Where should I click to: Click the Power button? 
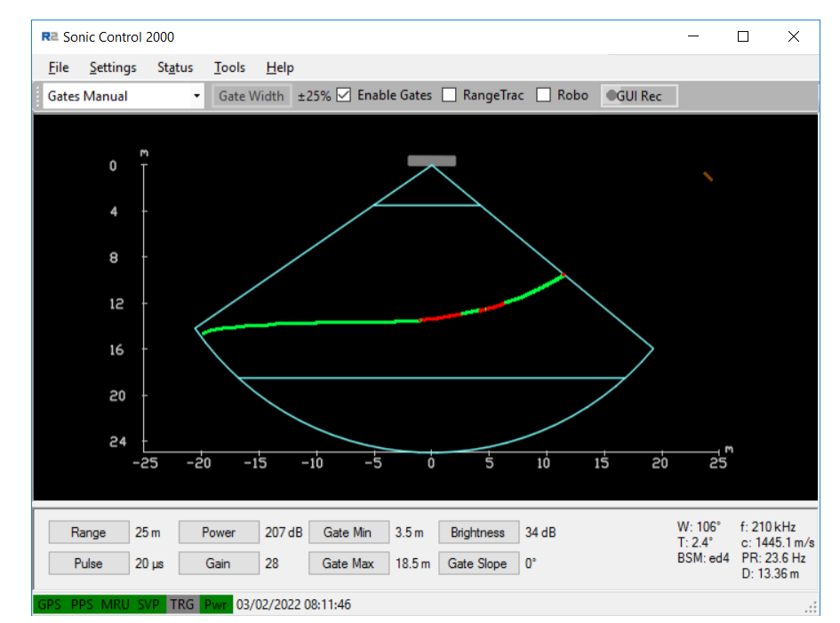(219, 532)
